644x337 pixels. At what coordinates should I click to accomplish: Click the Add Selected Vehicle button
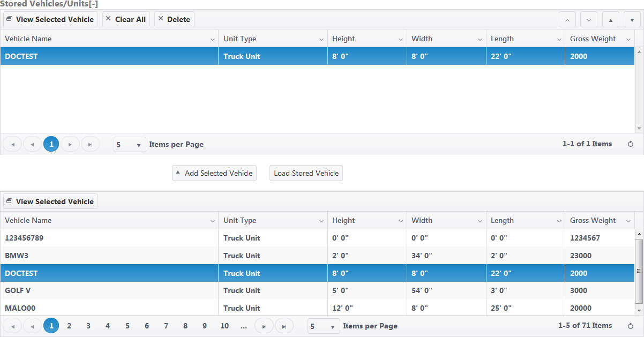(x=214, y=173)
